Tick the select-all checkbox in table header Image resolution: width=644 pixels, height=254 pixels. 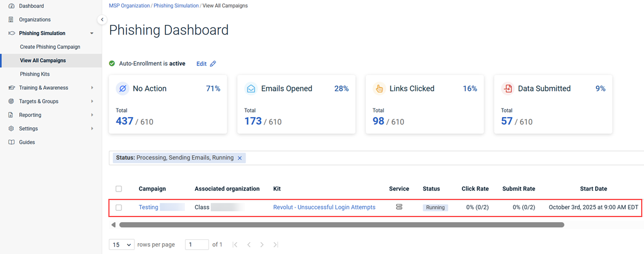(119, 189)
